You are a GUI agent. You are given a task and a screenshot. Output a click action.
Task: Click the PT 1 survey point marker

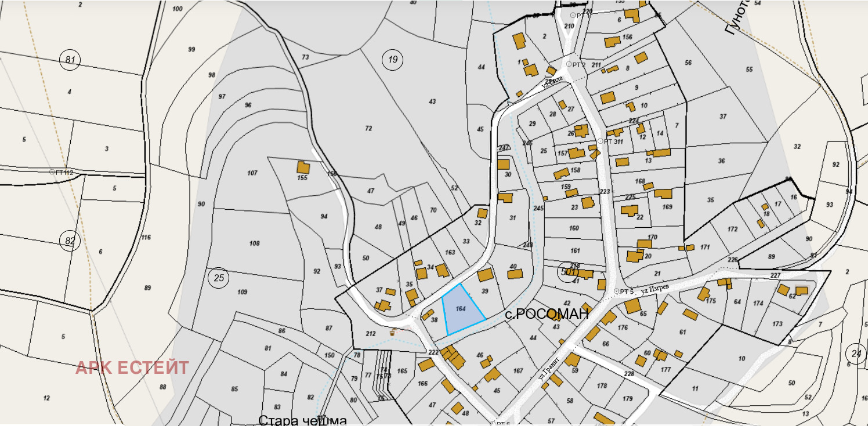point(573,15)
